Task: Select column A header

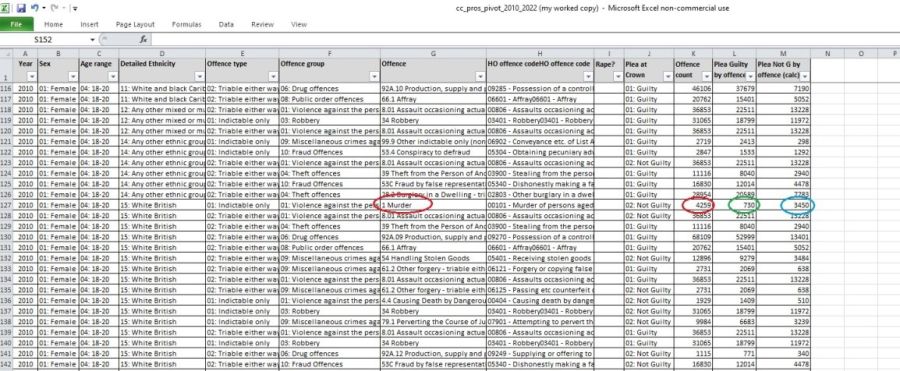Action: pyautogui.click(x=26, y=53)
